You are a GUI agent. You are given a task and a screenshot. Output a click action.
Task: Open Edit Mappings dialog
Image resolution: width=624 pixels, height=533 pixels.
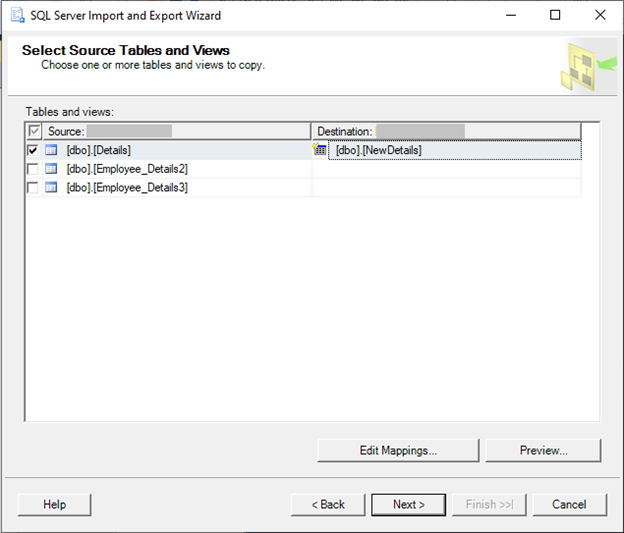pos(398,450)
